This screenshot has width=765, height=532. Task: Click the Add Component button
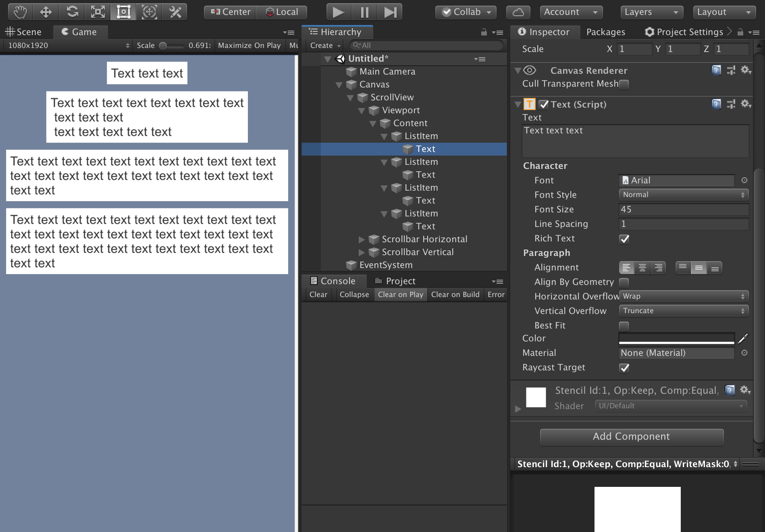click(x=632, y=436)
